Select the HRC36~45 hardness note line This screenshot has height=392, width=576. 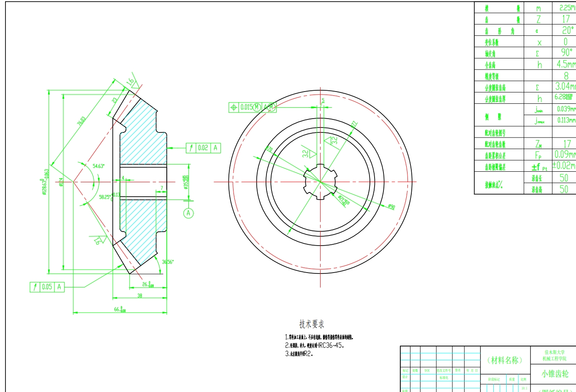pyautogui.click(x=314, y=345)
